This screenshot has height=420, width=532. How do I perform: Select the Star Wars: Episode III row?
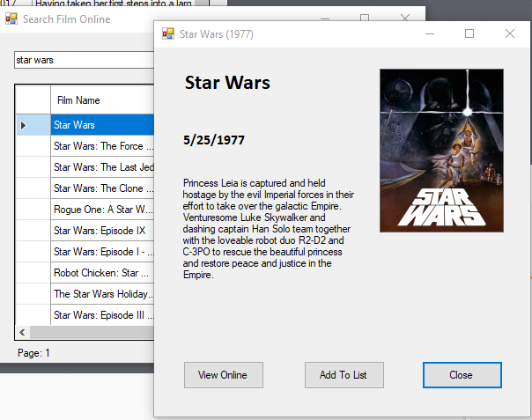click(x=102, y=315)
